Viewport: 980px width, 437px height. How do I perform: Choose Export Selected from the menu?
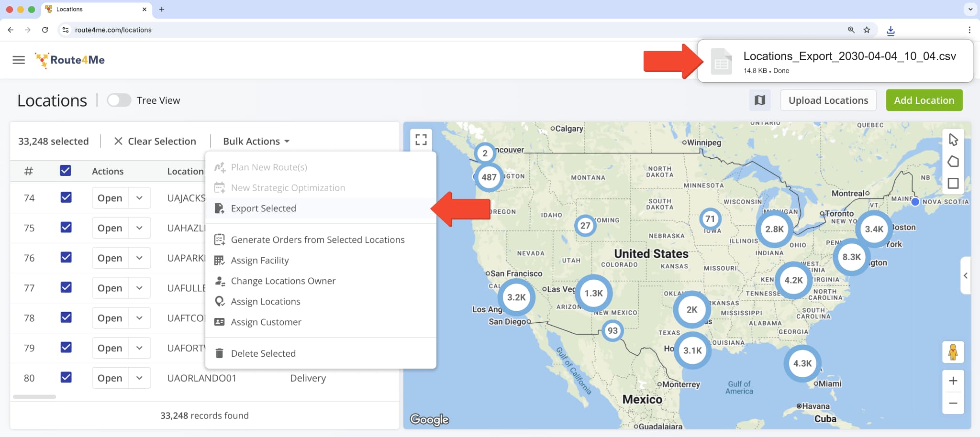[263, 208]
